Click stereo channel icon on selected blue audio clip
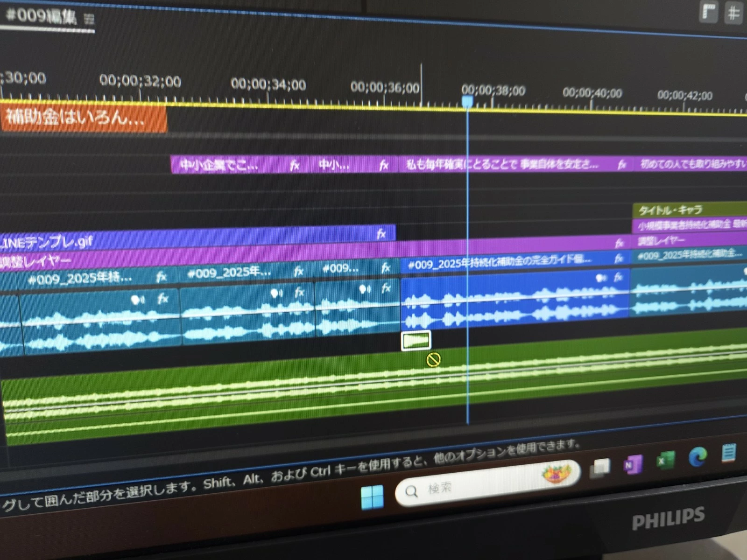This screenshot has height=560, width=747. coord(601,278)
